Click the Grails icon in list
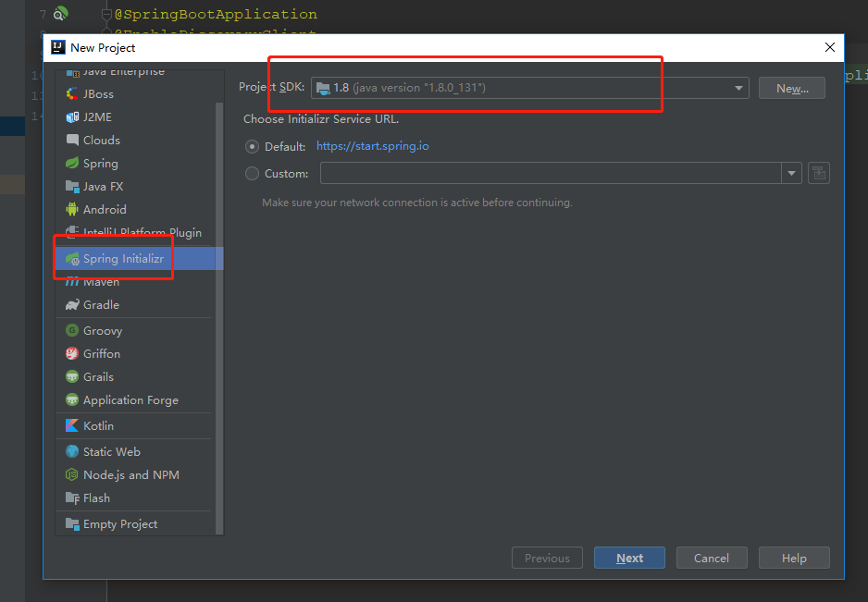 click(x=72, y=376)
